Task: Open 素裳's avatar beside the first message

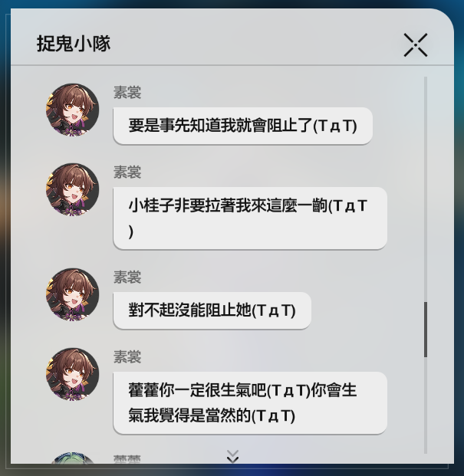Action: [x=73, y=110]
